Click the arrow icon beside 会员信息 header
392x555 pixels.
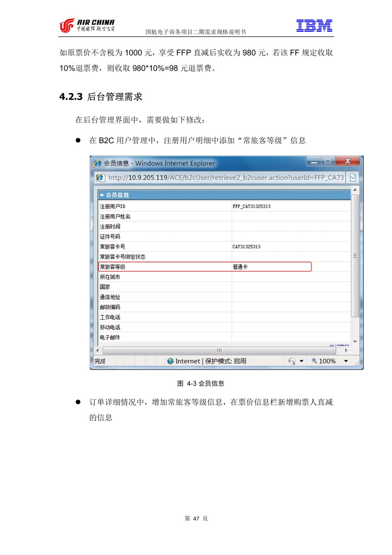point(102,195)
